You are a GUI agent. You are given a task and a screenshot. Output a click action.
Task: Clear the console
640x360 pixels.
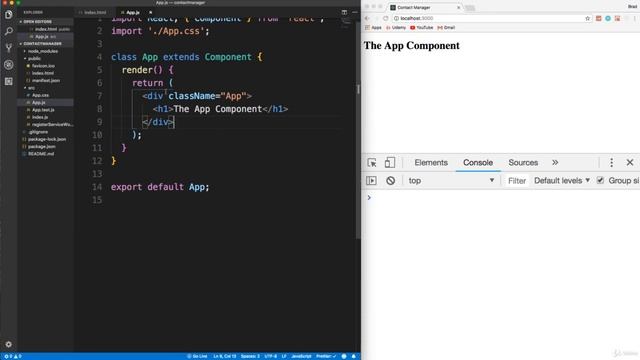[391, 180]
